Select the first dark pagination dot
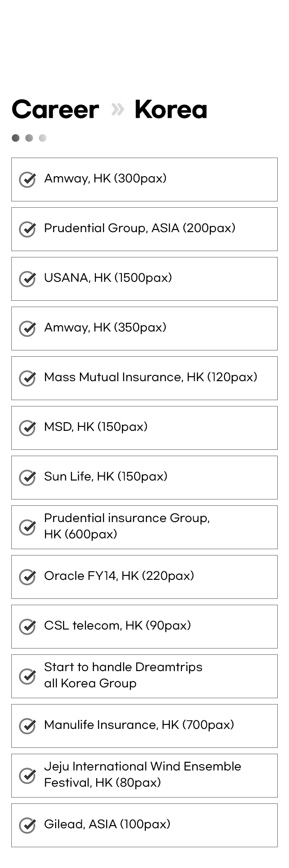Image resolution: width=289 pixels, height=868 pixels. point(16,138)
